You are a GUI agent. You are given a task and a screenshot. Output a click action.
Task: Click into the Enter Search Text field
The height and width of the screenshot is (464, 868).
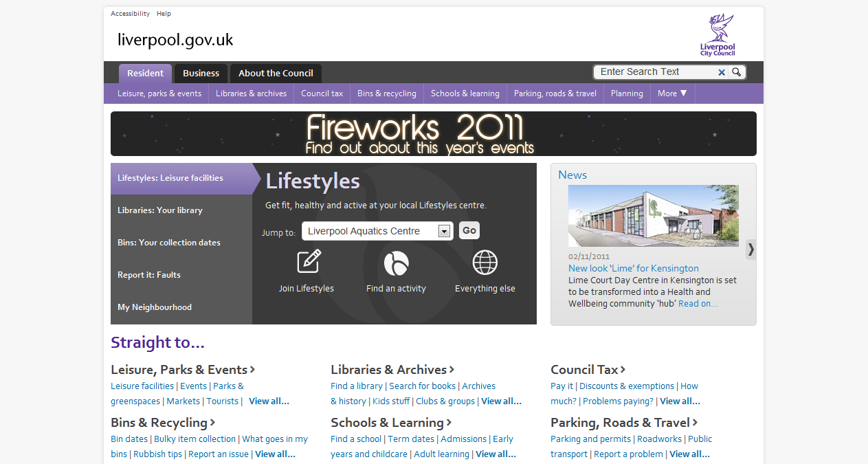(655, 72)
